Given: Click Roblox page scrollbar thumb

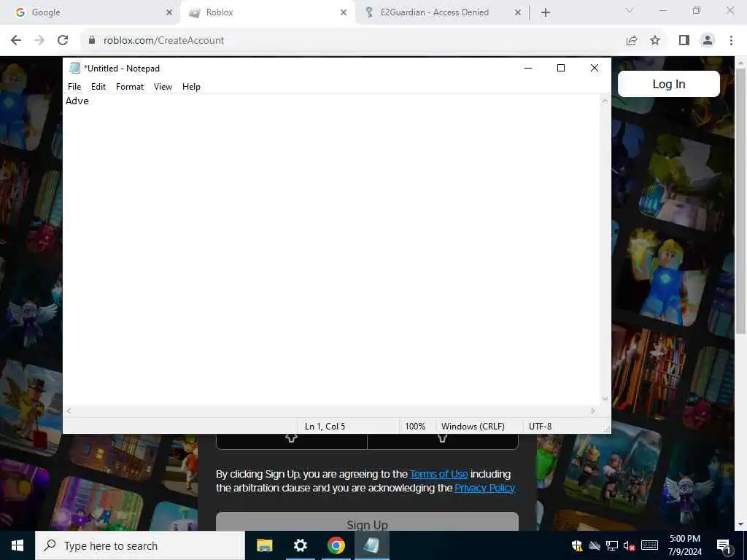Looking at the screenshot, I should pyautogui.click(x=740, y=200).
